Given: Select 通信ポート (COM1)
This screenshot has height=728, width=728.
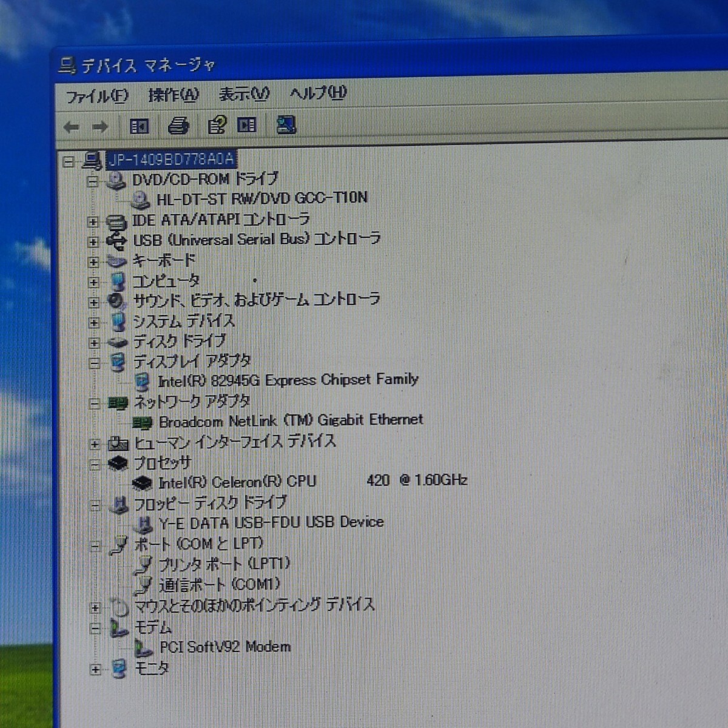Looking at the screenshot, I should 220,585.
